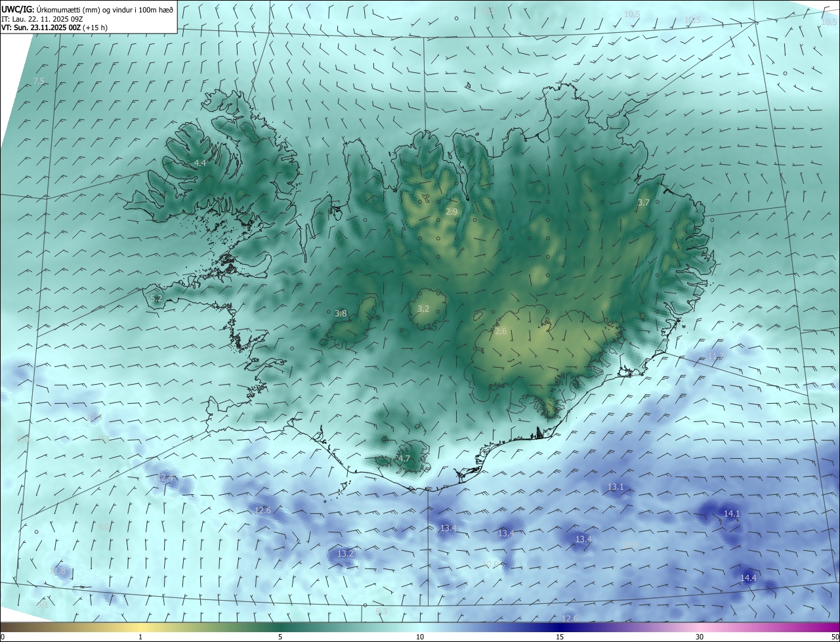Click the 0 tick on the color scale
Screen dimensions: 840x642
coord(3,637)
